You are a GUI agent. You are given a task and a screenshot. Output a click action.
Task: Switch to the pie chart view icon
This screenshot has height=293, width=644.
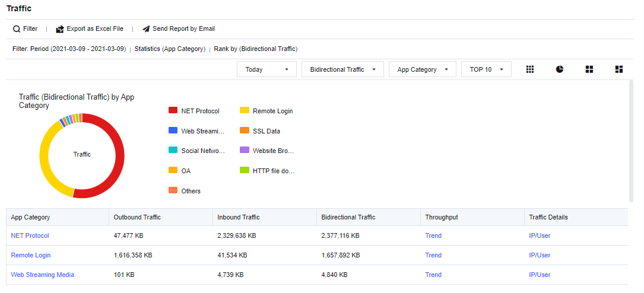560,69
